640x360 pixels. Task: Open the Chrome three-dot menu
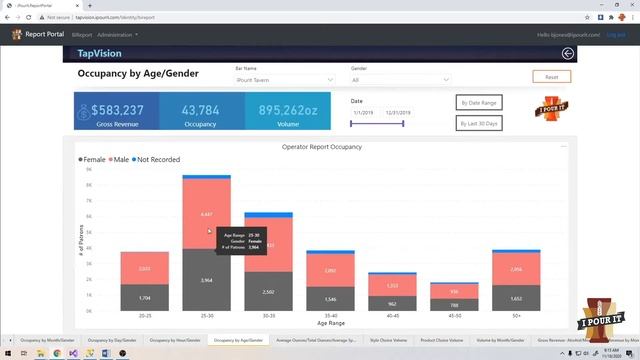[x=633, y=17]
